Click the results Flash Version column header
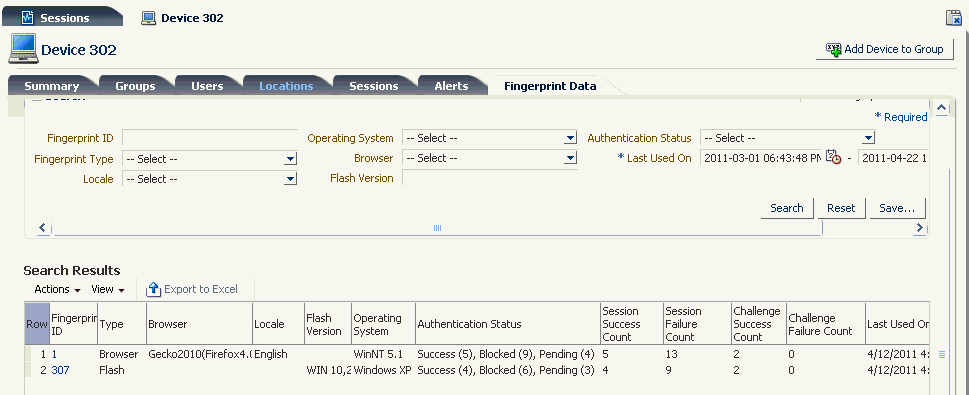 (328, 324)
